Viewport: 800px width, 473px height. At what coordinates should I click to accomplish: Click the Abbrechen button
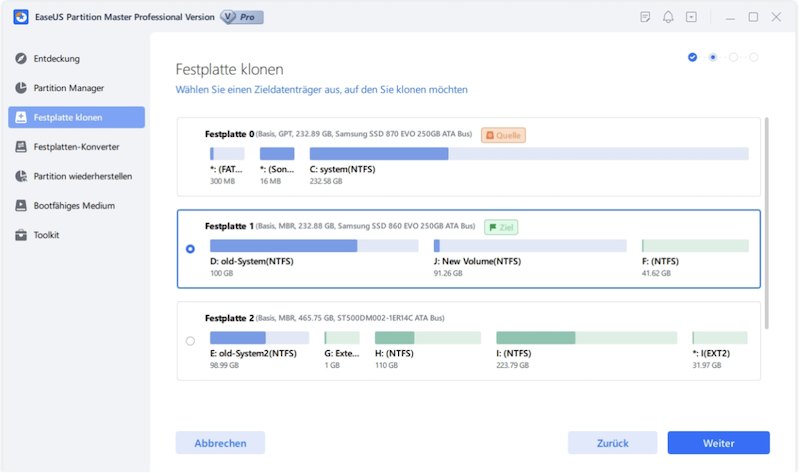220,443
